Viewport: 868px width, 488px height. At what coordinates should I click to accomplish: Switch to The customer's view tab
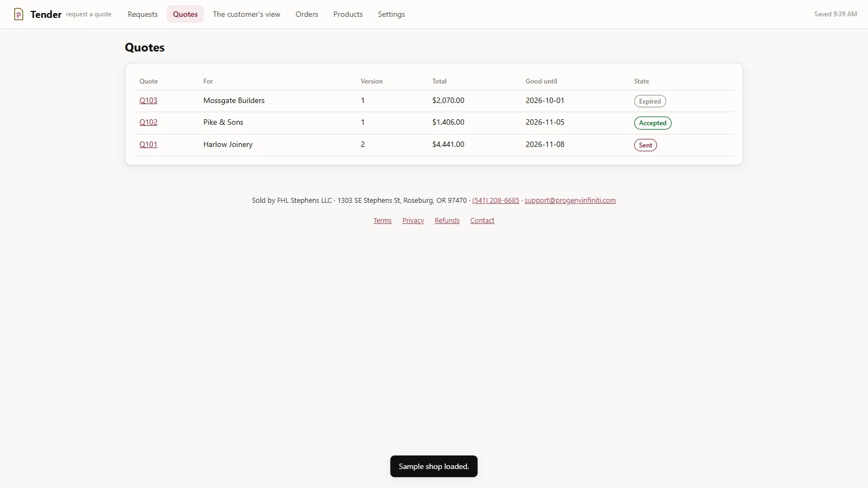coord(246,14)
